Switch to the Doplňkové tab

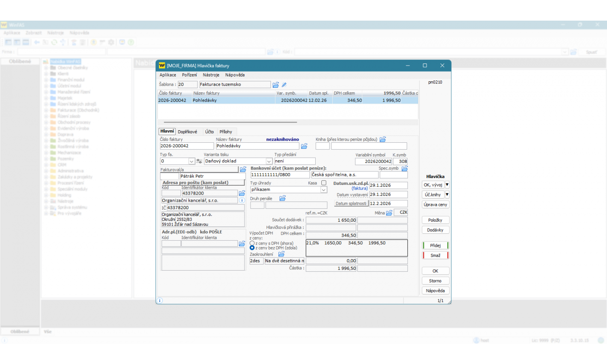[x=187, y=132]
